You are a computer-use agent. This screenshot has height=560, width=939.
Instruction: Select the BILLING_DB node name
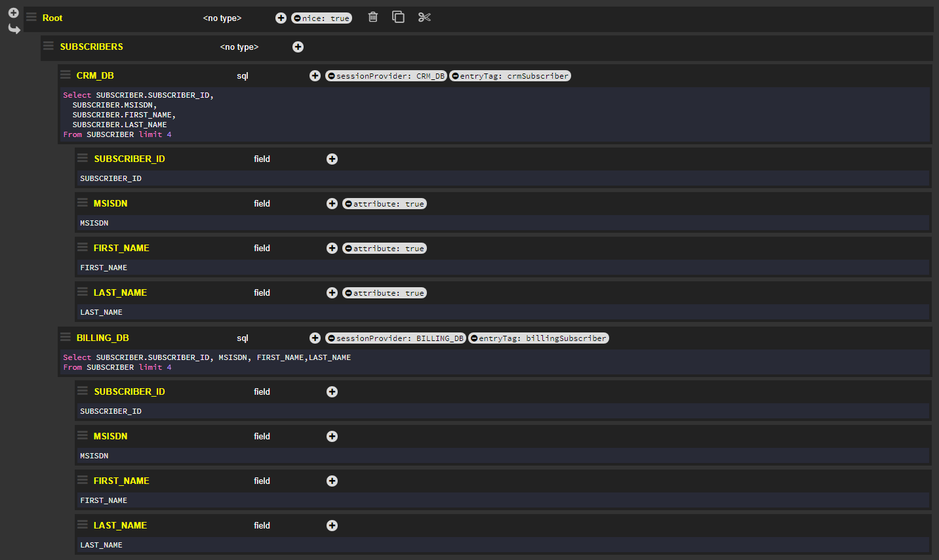point(103,338)
